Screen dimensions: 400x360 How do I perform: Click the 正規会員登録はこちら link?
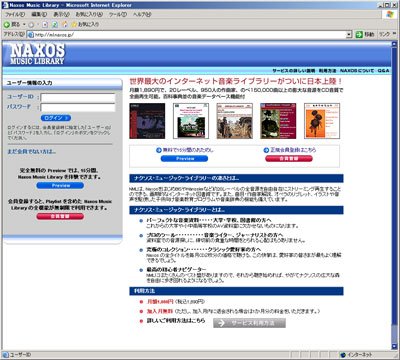click(293, 150)
